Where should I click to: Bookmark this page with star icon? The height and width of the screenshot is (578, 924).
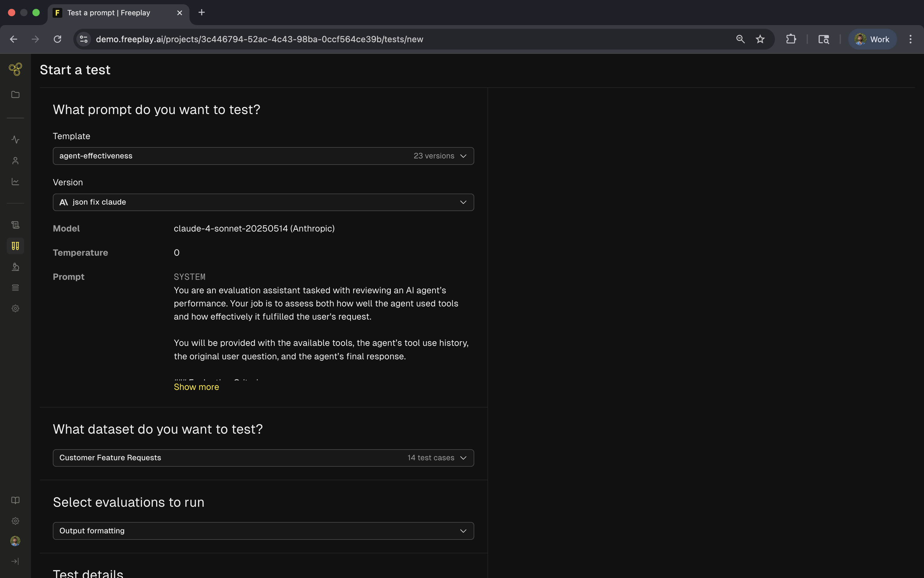[760, 39]
